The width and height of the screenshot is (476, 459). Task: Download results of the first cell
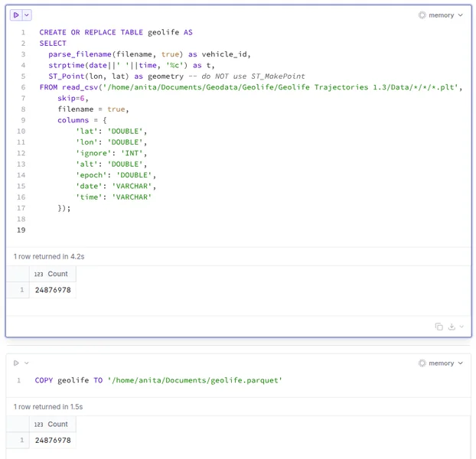[x=452, y=327]
